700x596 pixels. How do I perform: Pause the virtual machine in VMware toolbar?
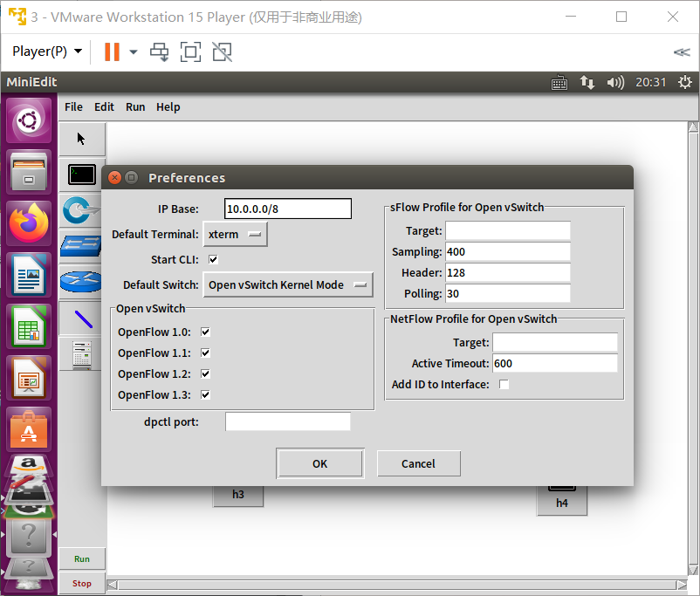click(x=112, y=51)
